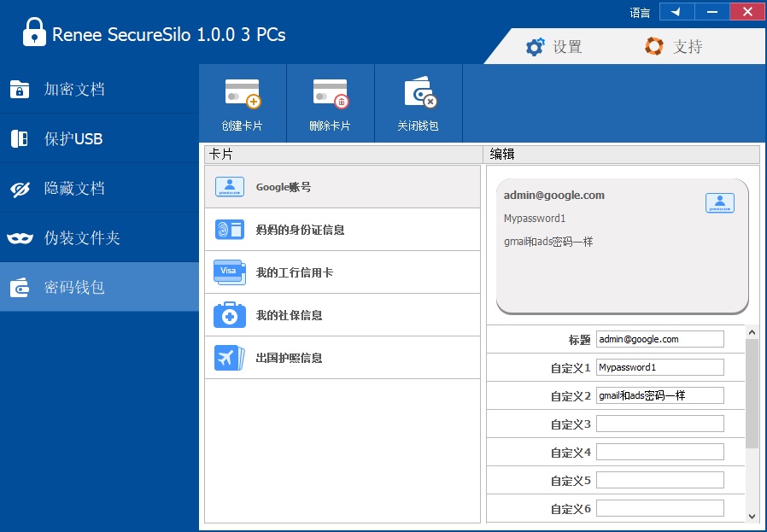Select the 密码钱包 sidebar entry
The image size is (767, 532).
[99, 287]
